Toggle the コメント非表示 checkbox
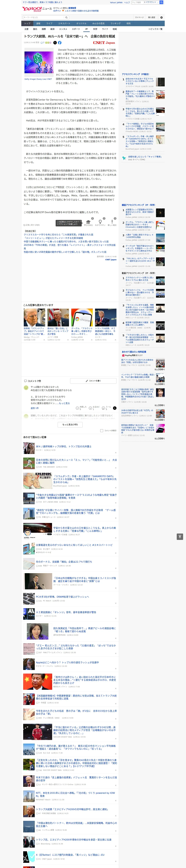This screenshot has width=186, height=868. click(102, 431)
